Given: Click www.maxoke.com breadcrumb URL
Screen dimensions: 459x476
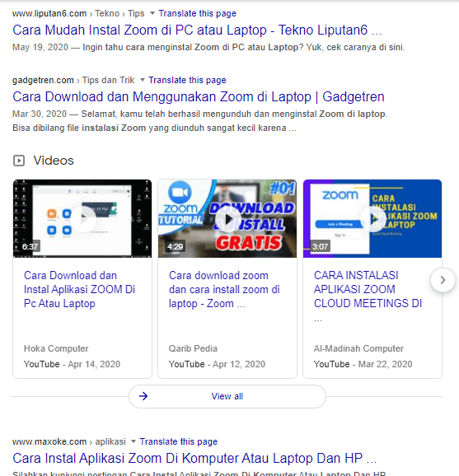Looking at the screenshot, I should pos(49,441).
